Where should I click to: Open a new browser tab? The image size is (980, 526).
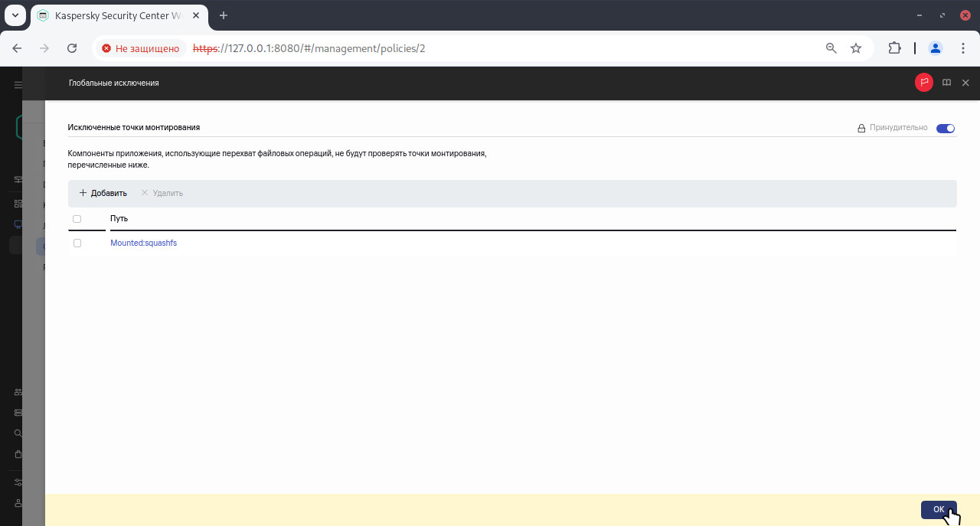[x=224, y=15]
